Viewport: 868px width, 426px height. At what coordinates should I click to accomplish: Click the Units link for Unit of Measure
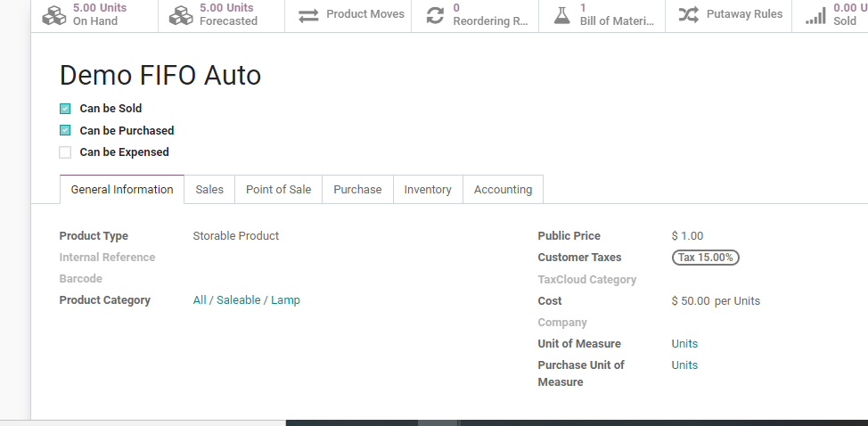684,344
